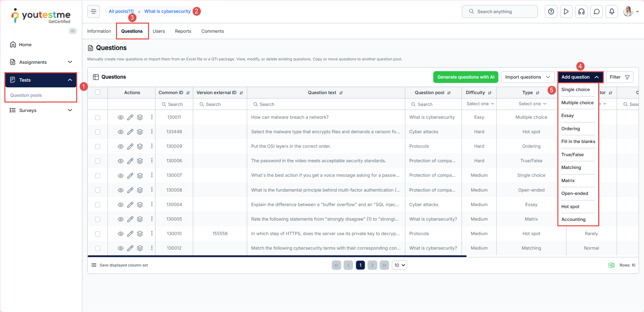The width and height of the screenshot is (644, 312).
Task: Click Generate questions with AI button
Action: click(466, 77)
